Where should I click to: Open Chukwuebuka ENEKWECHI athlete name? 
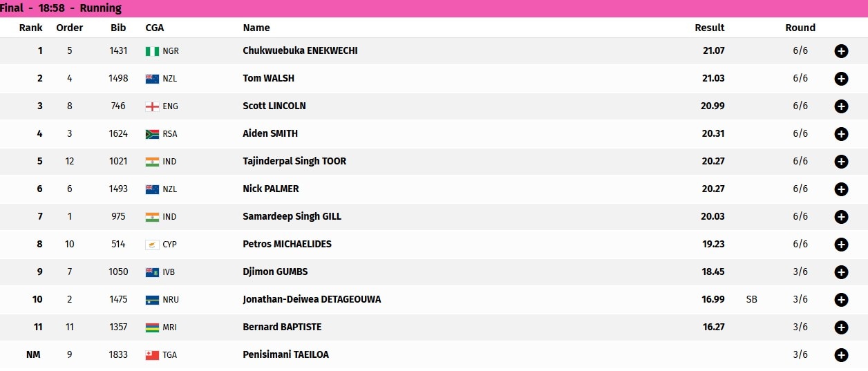(x=301, y=50)
